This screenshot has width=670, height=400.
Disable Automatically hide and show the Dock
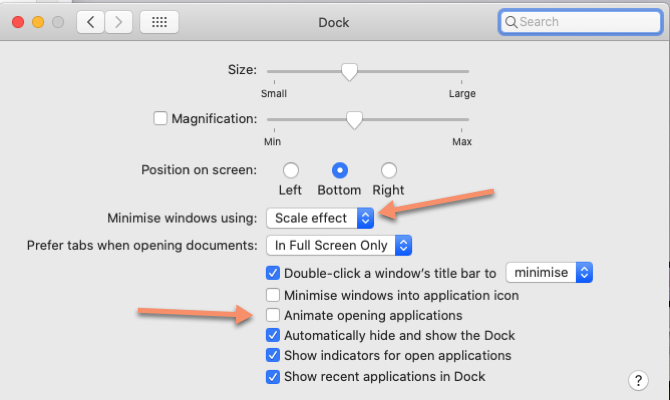[273, 336]
